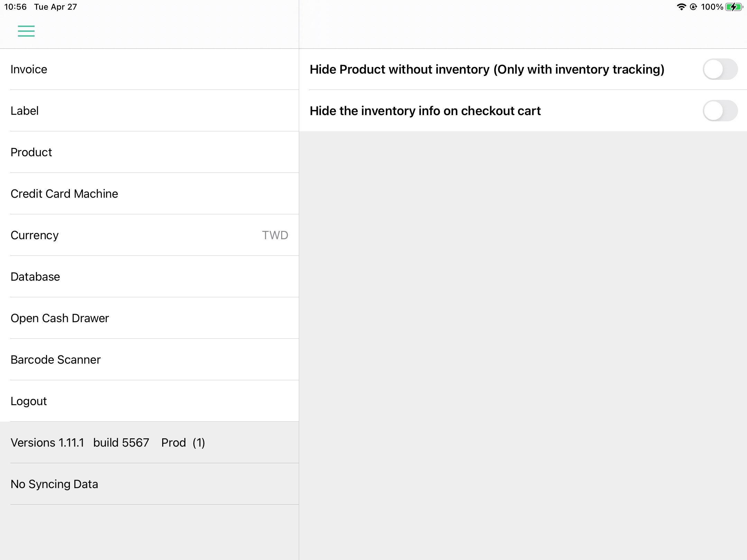Tap the 100% battery percentage

tap(712, 7)
